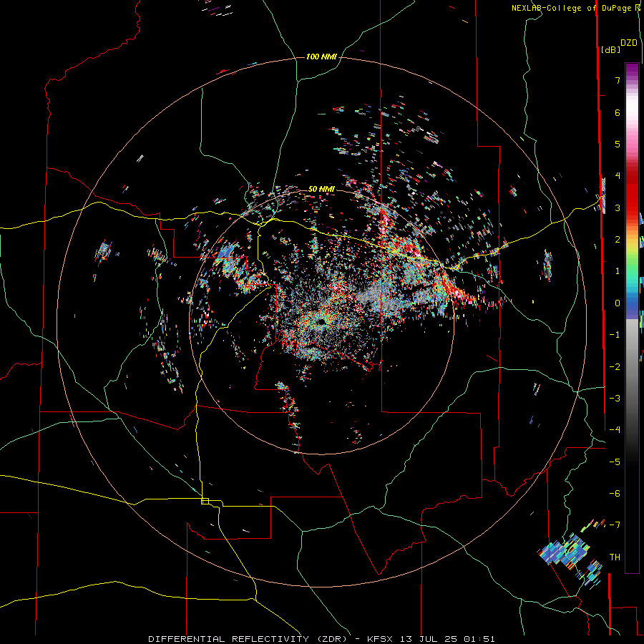This screenshot has width=644, height=644.
Task: Click the '5' value on the color scale
Action: [x=618, y=144]
